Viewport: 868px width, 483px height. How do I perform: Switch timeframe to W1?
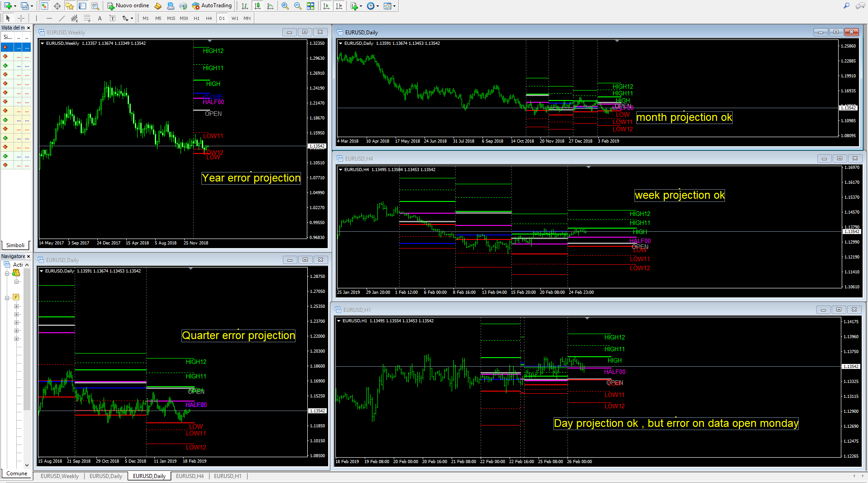point(235,19)
